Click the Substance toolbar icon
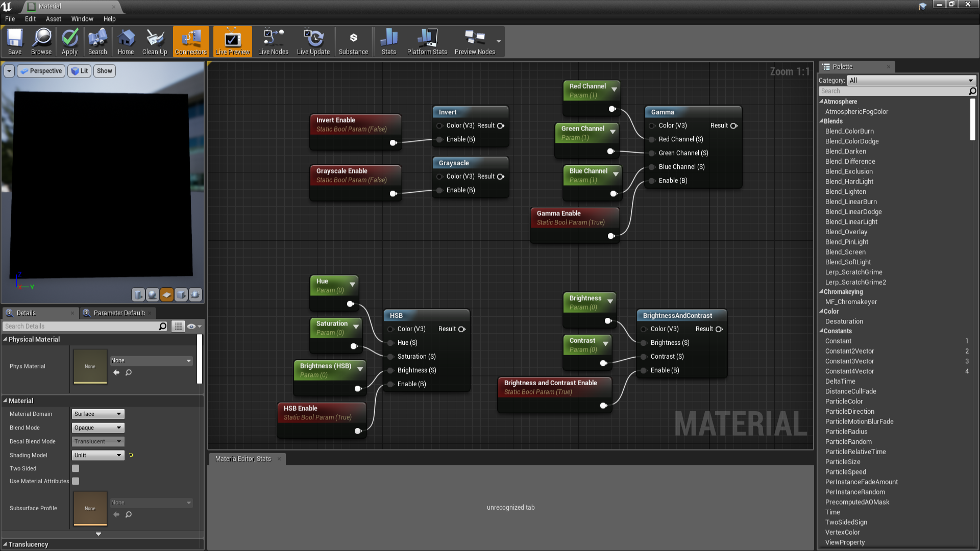The height and width of the screenshot is (551, 980). [x=353, y=41]
